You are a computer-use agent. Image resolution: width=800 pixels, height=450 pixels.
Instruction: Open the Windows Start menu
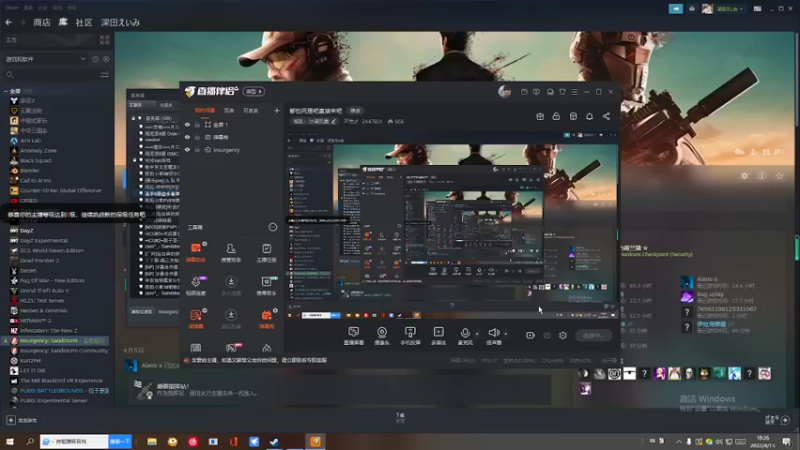point(10,441)
